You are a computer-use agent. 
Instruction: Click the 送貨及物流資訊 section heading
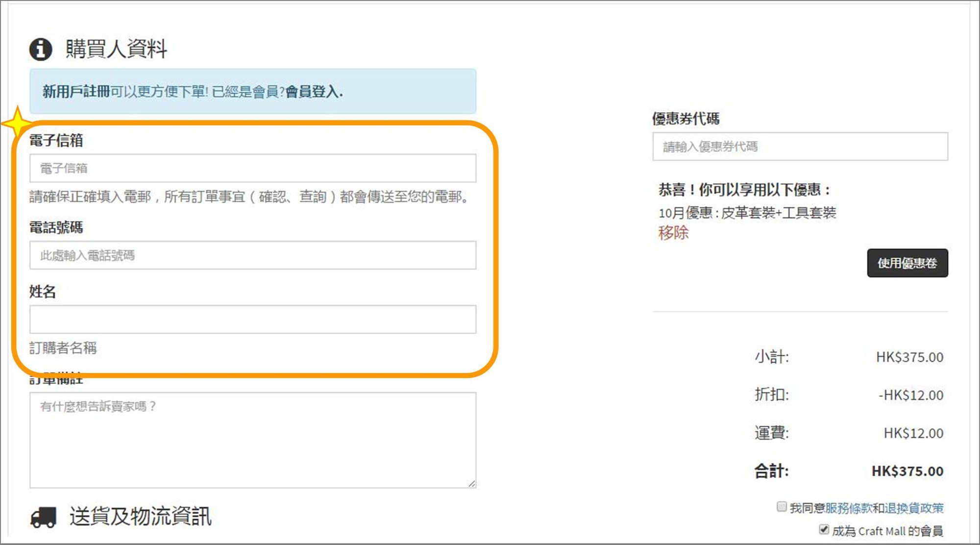(x=140, y=517)
